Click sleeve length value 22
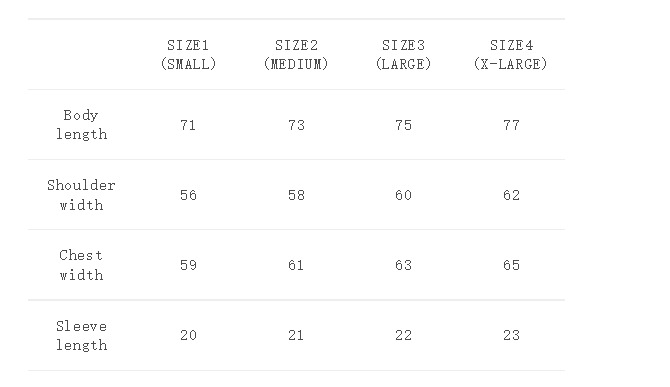 tap(403, 335)
